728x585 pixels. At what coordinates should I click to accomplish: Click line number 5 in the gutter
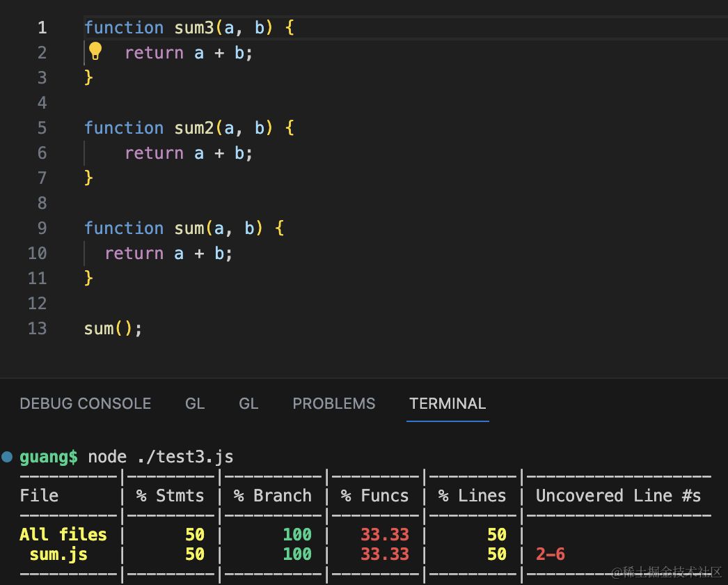coord(42,128)
